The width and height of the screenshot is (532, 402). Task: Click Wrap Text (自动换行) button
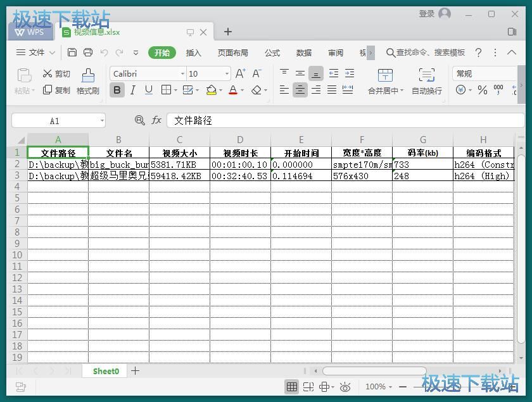pyautogui.click(x=426, y=82)
